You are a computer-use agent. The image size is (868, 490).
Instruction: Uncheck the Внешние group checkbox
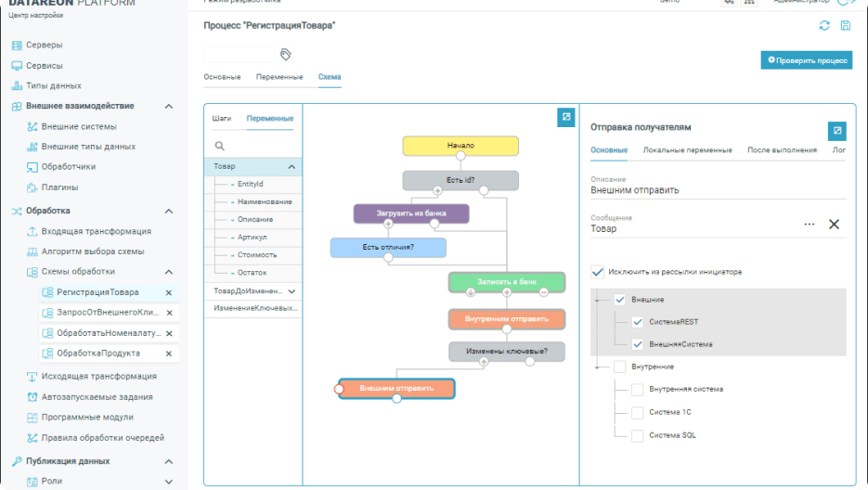click(619, 300)
